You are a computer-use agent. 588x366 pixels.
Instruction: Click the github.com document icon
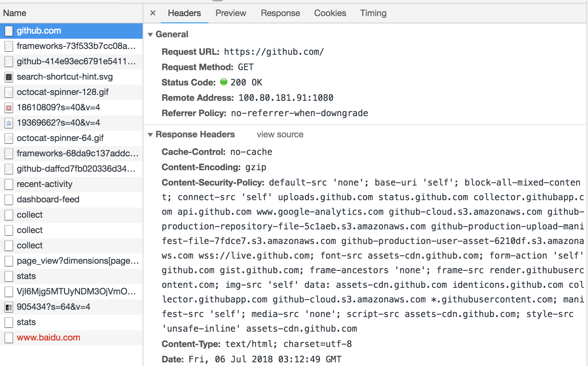[9, 31]
